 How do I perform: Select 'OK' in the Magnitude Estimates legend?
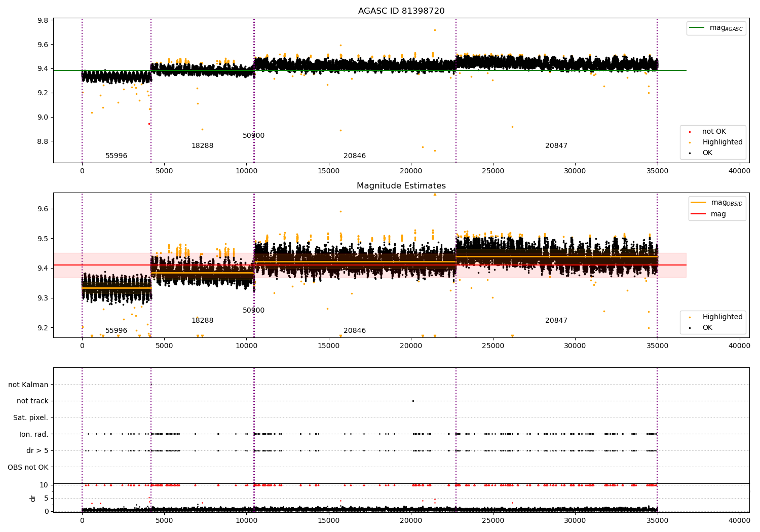tap(707, 328)
